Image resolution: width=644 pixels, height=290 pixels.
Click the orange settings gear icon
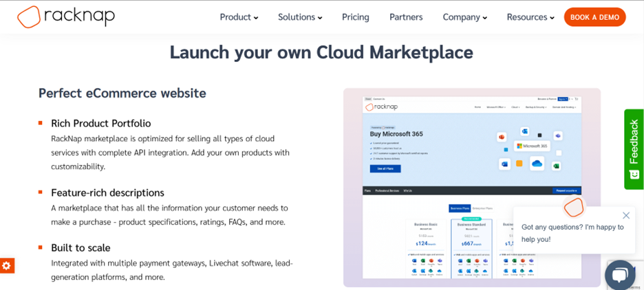click(6, 265)
